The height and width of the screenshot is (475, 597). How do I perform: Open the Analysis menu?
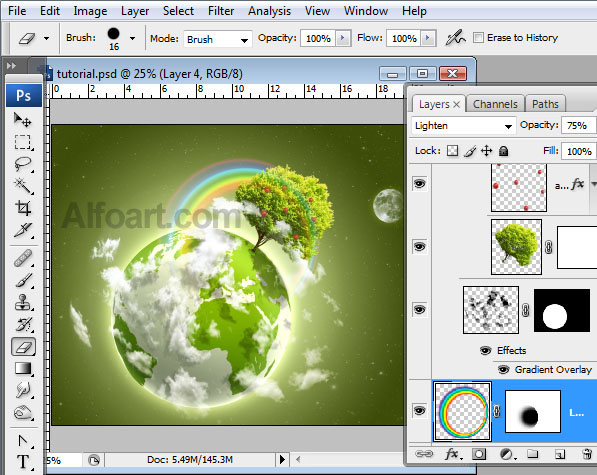(269, 11)
